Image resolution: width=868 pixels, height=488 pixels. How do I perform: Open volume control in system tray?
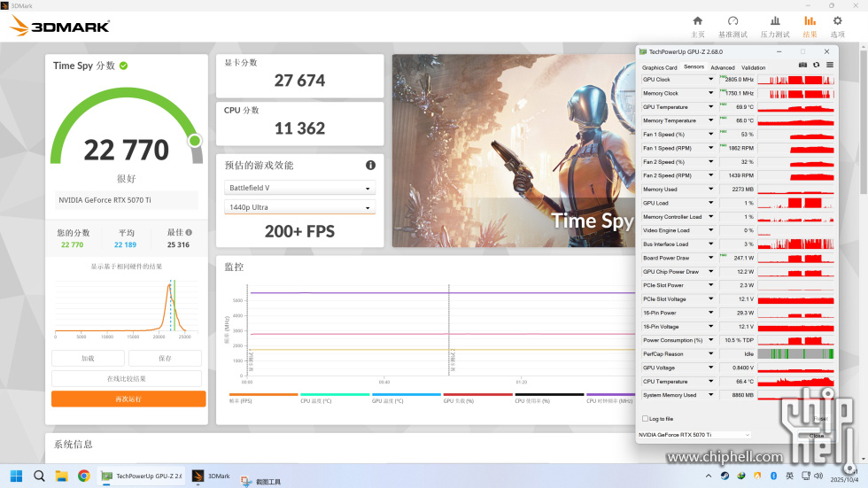pos(818,476)
